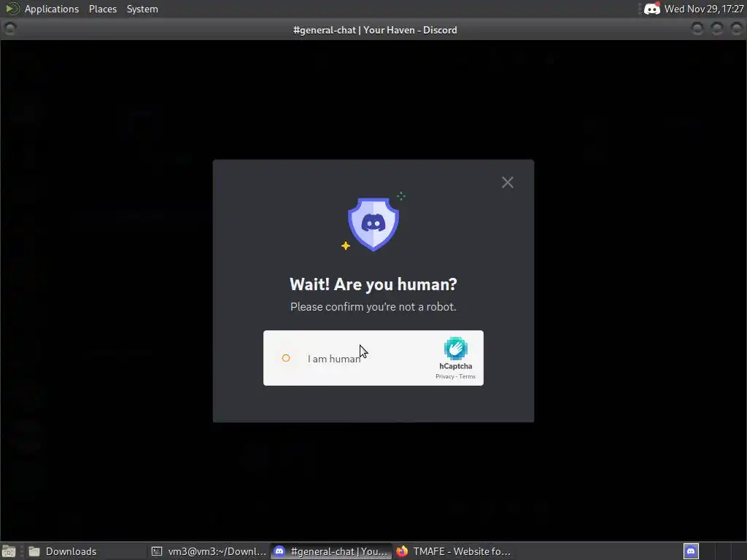This screenshot has height=560, width=747.
Task: Open the Applications menu
Action: pos(52,9)
